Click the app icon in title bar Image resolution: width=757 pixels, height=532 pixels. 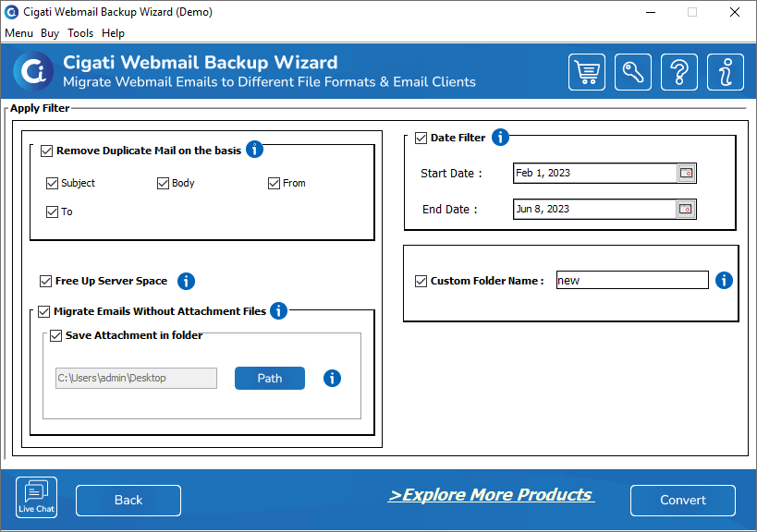pos(11,12)
